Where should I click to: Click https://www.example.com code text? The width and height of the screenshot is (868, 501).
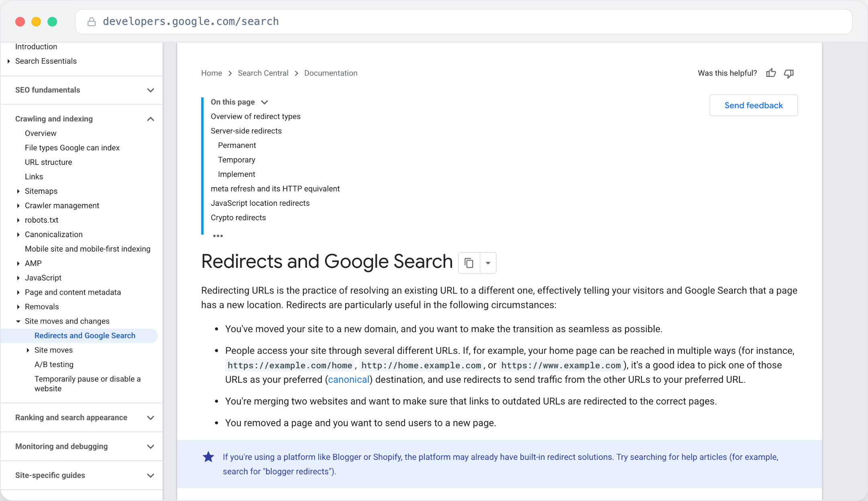click(x=561, y=365)
